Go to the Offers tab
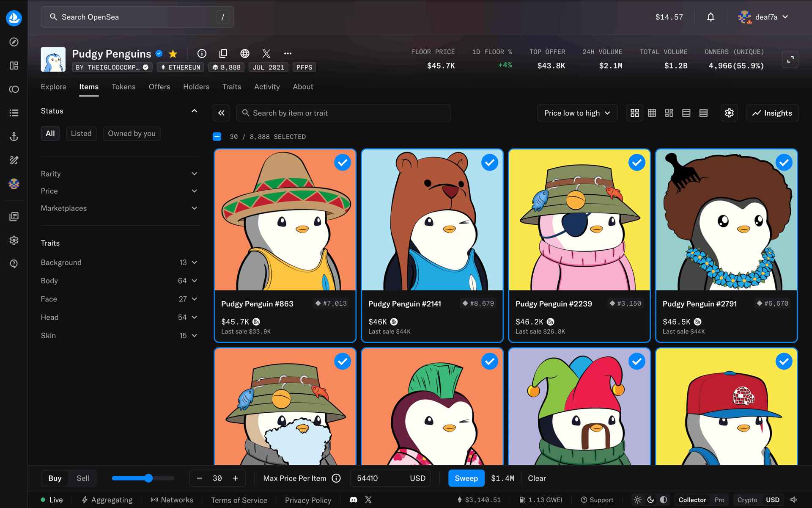 pos(159,87)
